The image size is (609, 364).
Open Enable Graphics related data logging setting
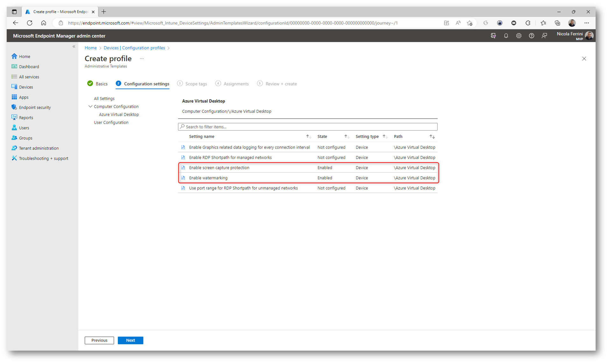249,147
